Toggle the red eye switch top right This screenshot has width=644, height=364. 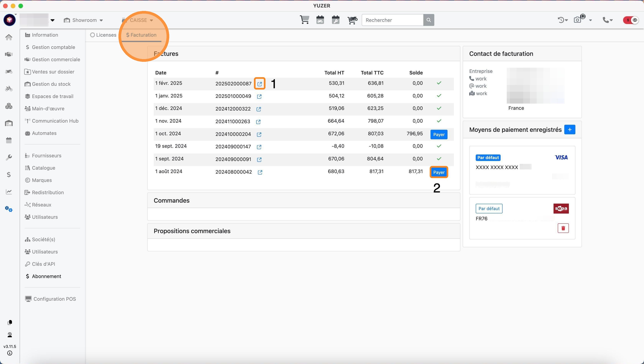pyautogui.click(x=631, y=20)
